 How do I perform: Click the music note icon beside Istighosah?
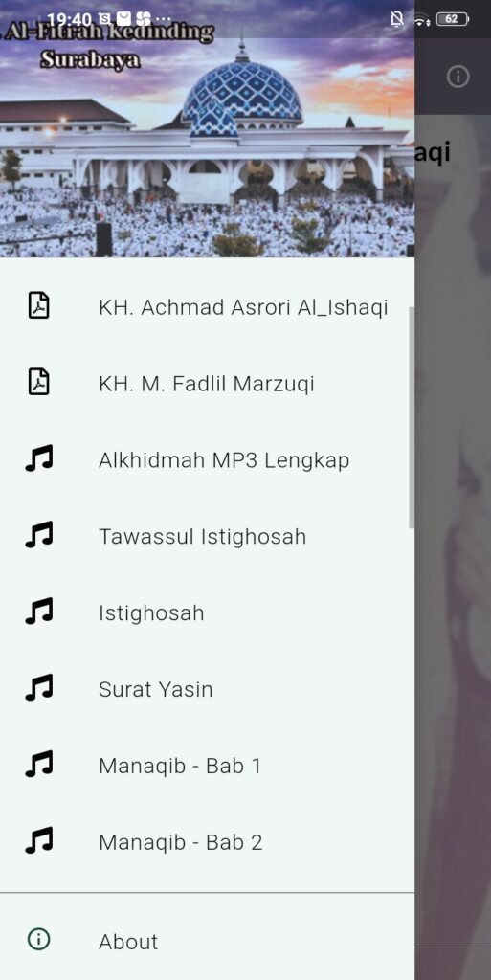pos(39,612)
